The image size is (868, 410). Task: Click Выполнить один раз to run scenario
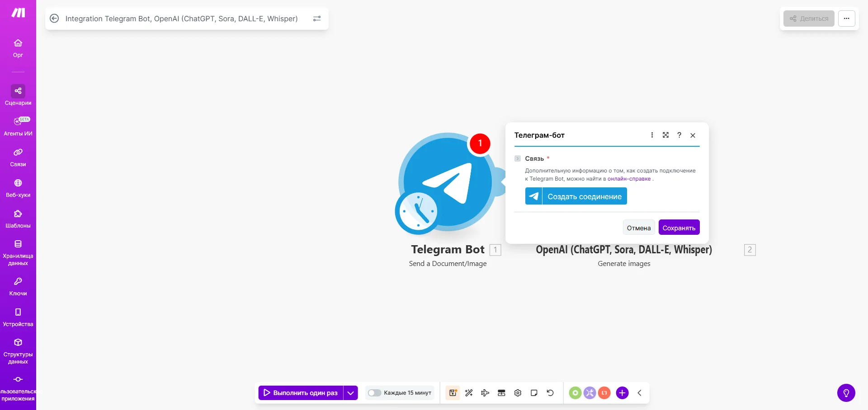click(301, 393)
